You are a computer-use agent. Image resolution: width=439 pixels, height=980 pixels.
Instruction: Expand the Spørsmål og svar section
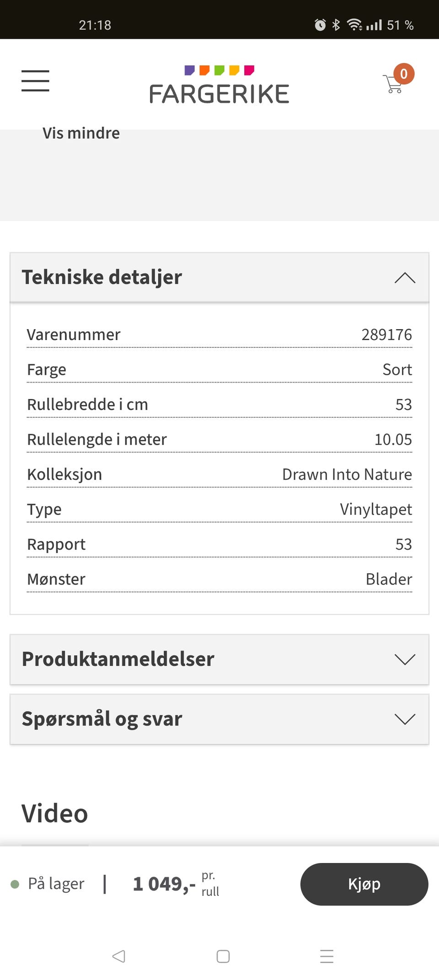[x=405, y=719]
